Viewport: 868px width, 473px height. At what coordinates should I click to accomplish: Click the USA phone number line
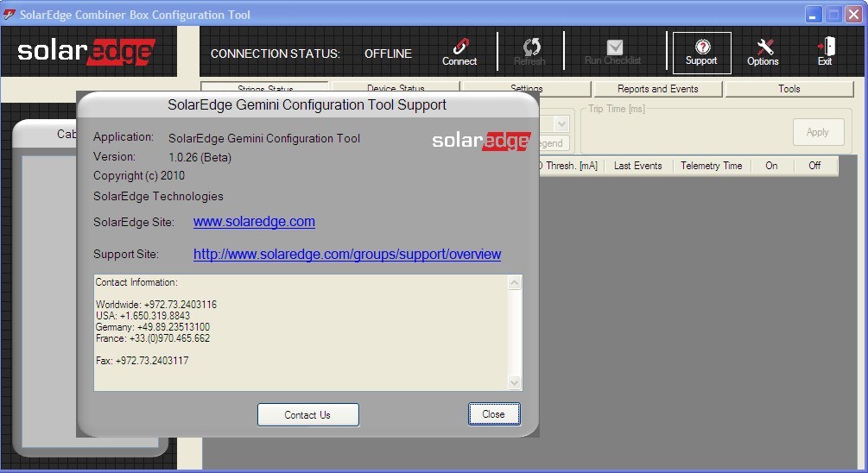143,315
